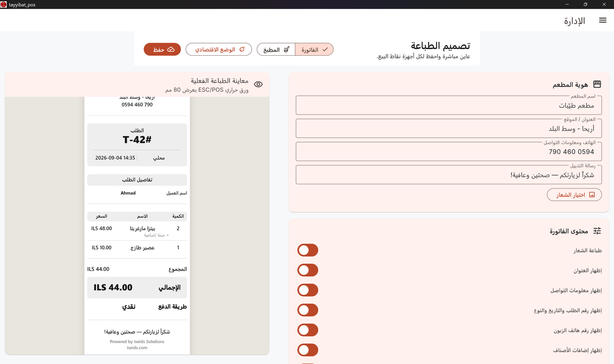Click the bold ILS 44.00 total amount

point(113,287)
